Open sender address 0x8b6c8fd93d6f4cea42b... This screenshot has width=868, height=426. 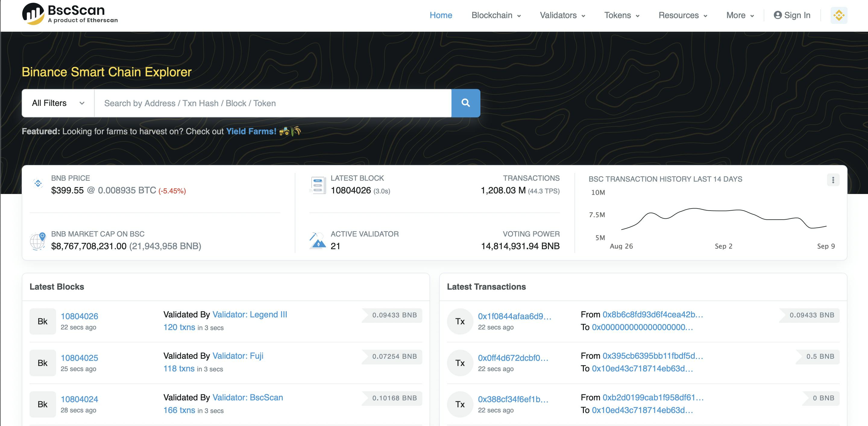click(x=653, y=314)
